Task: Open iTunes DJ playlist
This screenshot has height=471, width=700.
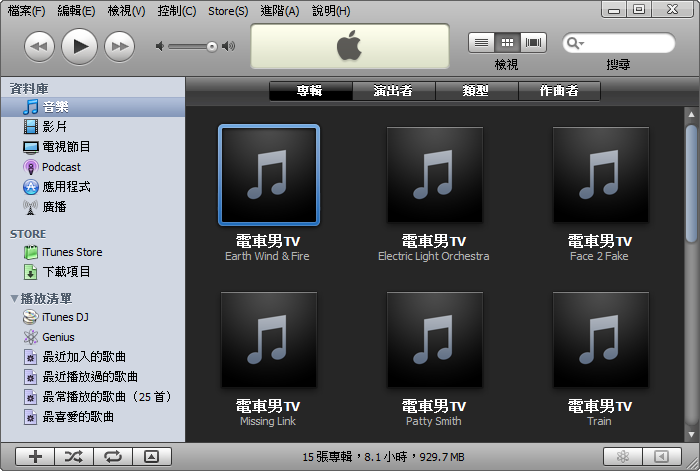Action: click(93, 317)
